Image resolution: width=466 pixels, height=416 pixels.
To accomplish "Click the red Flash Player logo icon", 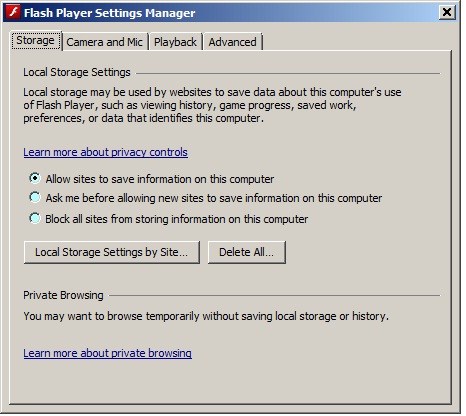I will (x=14, y=13).
